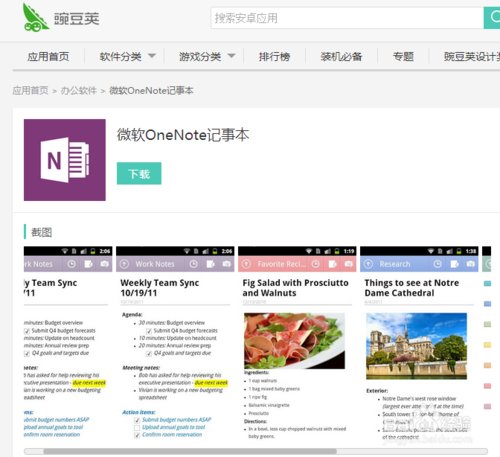
Task: Click the Wandoujia pea pod logo
Action: [35, 18]
